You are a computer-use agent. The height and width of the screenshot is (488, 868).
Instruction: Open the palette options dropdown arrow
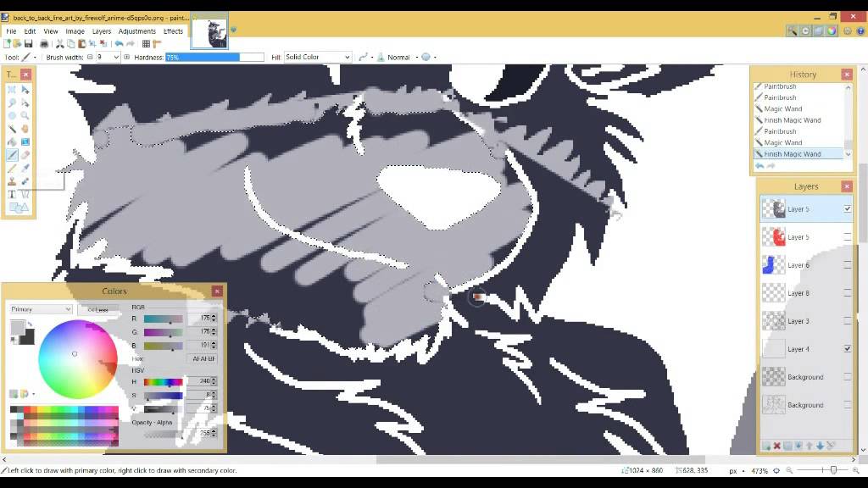[x=34, y=394]
